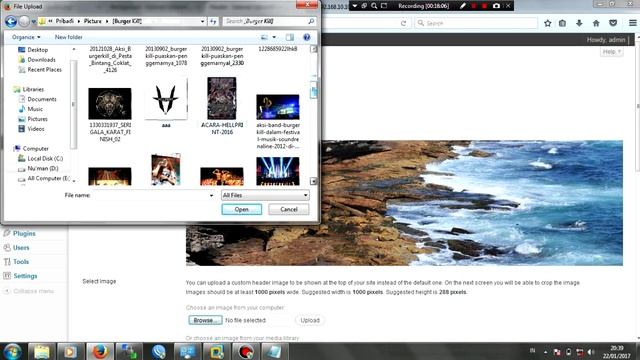Open the Firefox hamburger menu
This screenshot has width=640, height=360.
click(633, 23)
